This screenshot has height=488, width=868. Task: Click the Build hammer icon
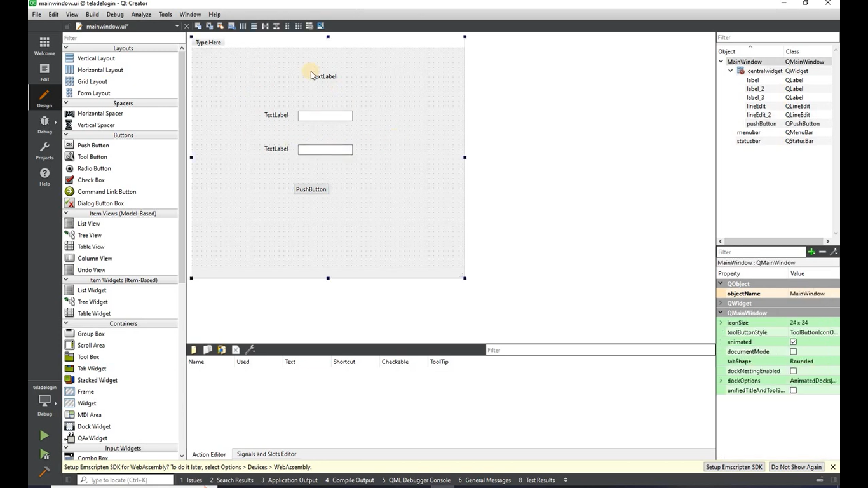click(x=44, y=472)
